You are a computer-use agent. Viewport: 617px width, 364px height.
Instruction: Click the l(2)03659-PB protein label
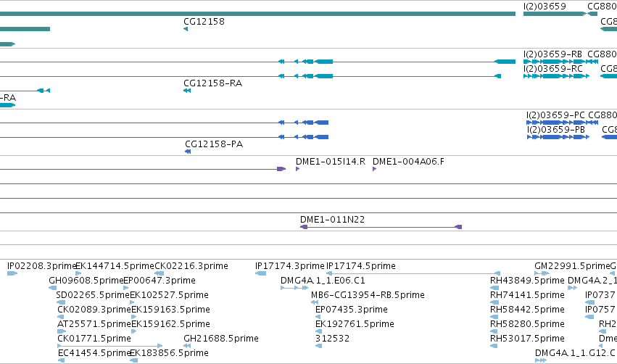coord(556,130)
